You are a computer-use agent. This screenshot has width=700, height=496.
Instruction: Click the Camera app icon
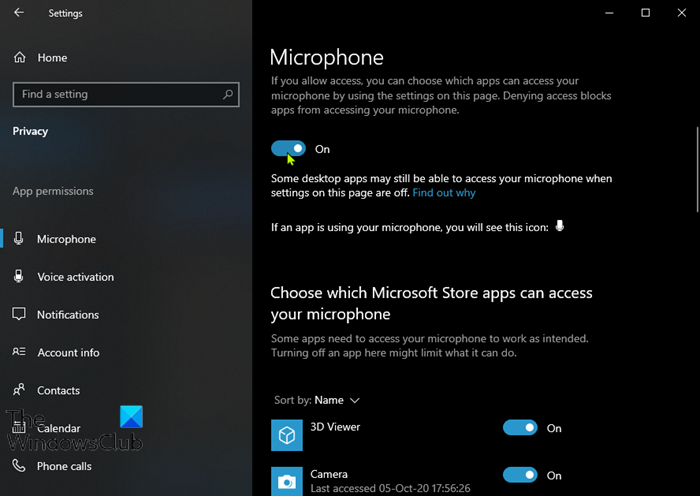287,481
